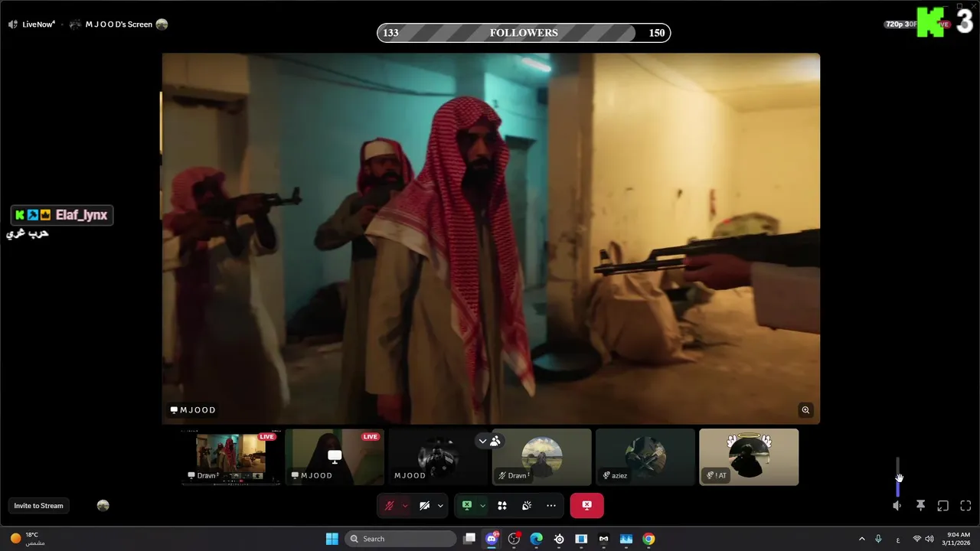Adjust stream volume vertical slider

coord(898,477)
